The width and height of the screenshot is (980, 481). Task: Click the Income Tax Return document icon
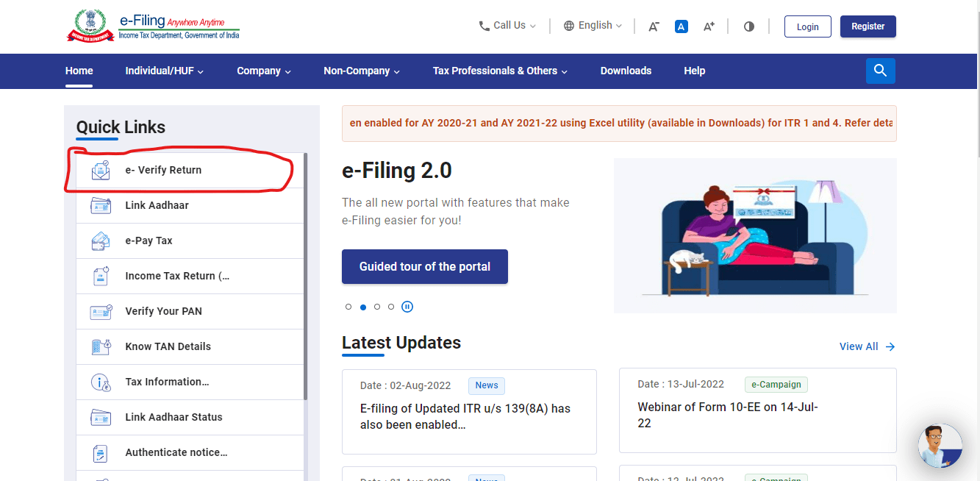click(x=101, y=276)
